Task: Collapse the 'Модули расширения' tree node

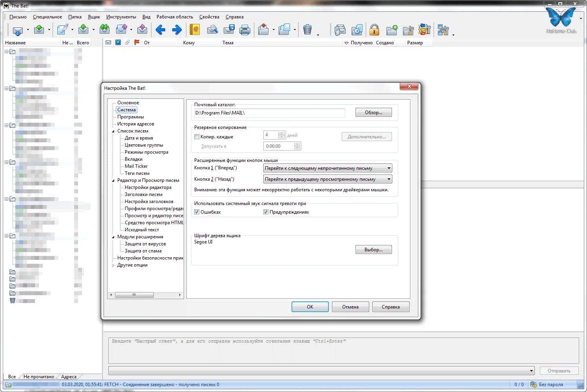Action: click(113, 237)
